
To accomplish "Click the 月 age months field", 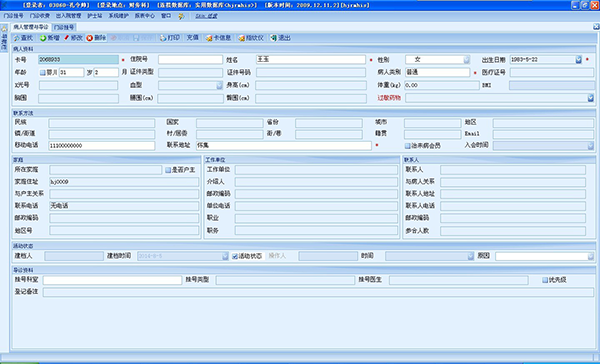I will click(106, 72).
